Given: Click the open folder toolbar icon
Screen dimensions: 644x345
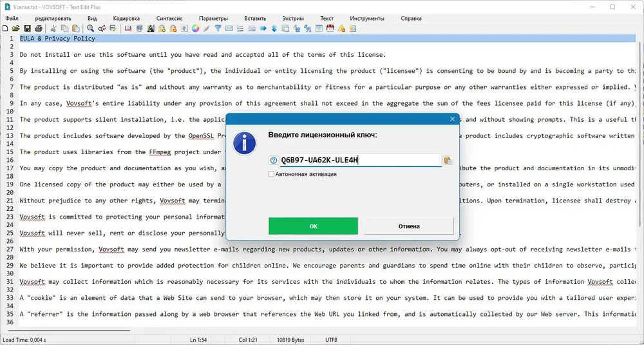Looking at the screenshot, I should 16,28.
